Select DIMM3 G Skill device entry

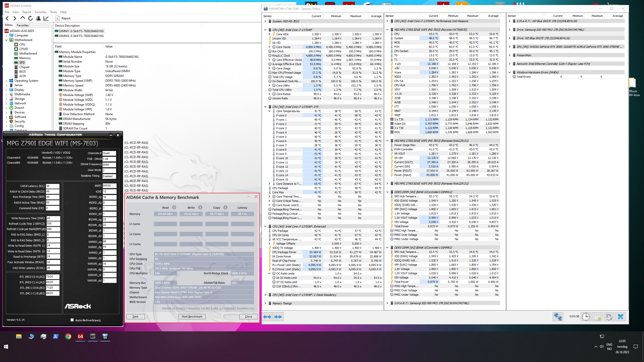[x=79, y=36]
